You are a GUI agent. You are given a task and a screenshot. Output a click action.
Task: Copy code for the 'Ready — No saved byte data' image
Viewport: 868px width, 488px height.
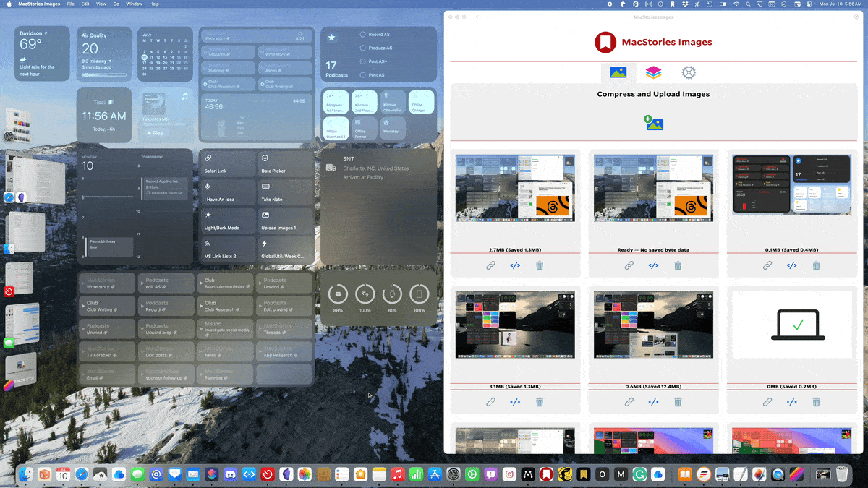click(x=653, y=265)
